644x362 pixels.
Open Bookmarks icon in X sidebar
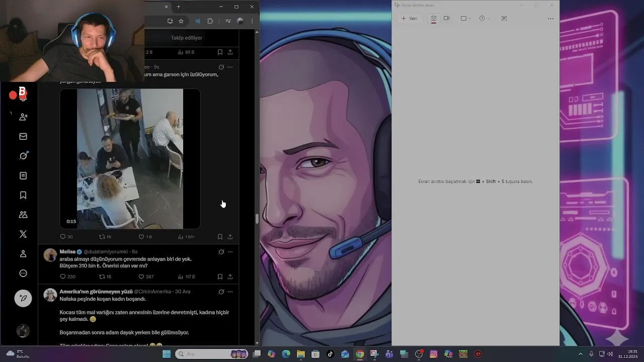pyautogui.click(x=23, y=195)
